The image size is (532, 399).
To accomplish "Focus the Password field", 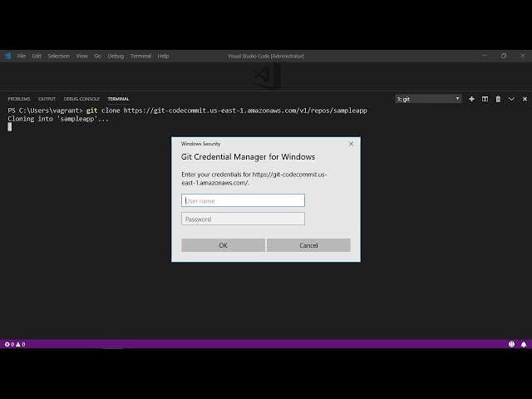I will point(243,219).
